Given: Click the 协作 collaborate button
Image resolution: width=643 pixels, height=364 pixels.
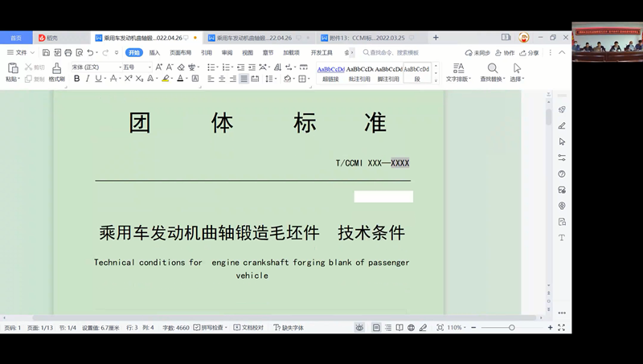Looking at the screenshot, I should (505, 53).
